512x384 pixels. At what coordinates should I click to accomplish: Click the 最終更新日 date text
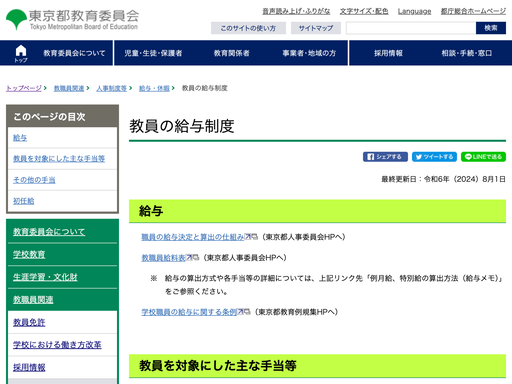click(x=443, y=179)
